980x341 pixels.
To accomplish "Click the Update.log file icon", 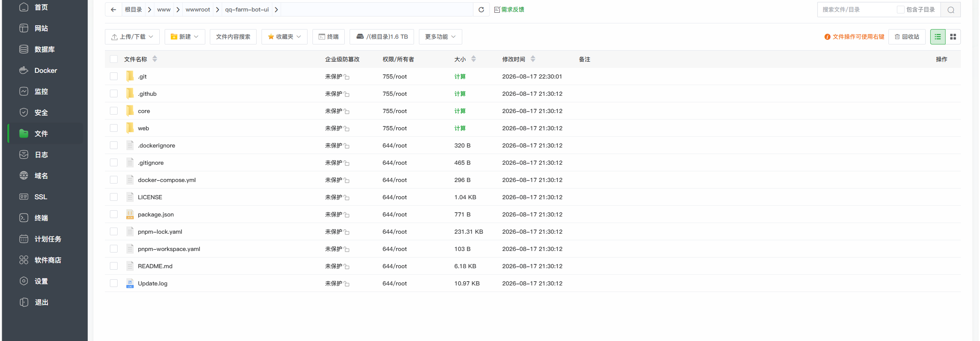I will (x=130, y=284).
